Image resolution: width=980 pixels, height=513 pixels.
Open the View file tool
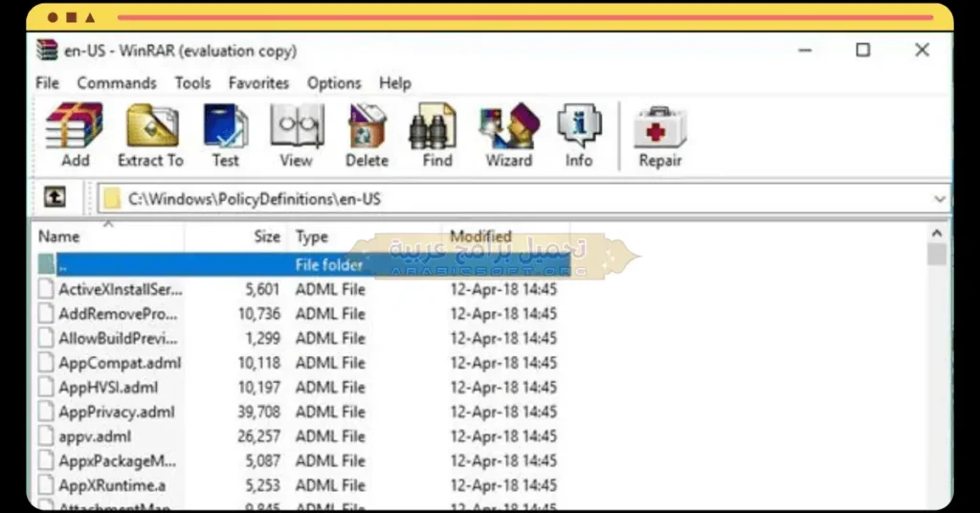click(x=297, y=135)
